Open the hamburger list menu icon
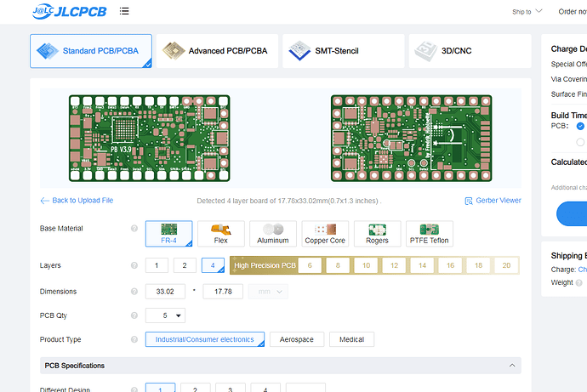Image resolution: width=587 pixels, height=392 pixels. [124, 11]
